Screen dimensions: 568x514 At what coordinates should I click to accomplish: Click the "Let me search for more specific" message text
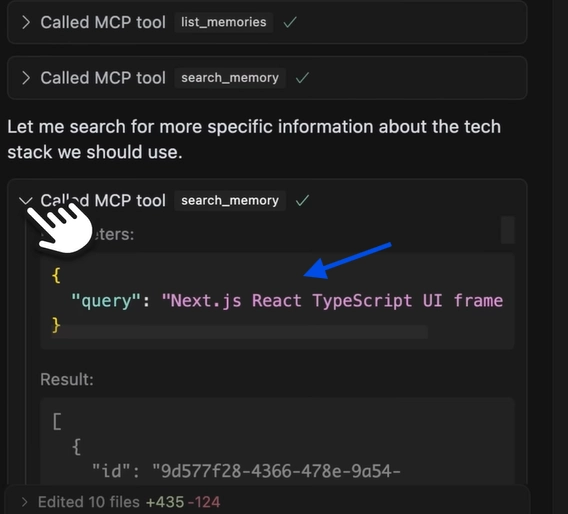254,139
